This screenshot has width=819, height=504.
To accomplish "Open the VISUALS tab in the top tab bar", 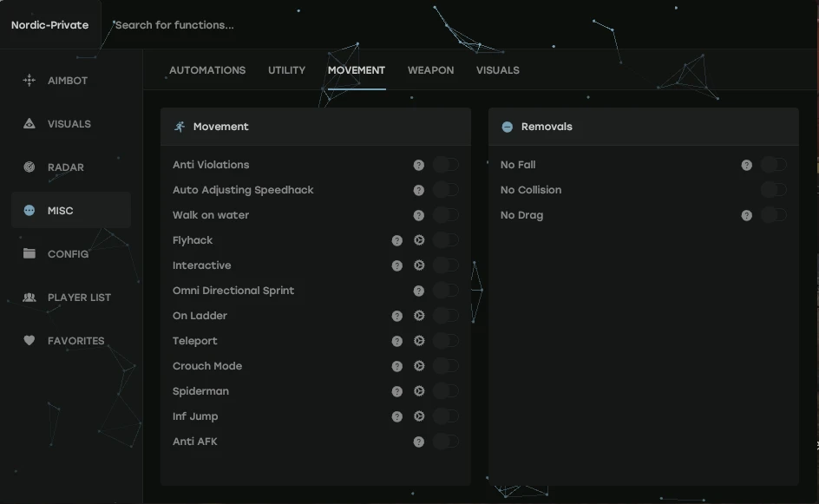I will [x=498, y=70].
